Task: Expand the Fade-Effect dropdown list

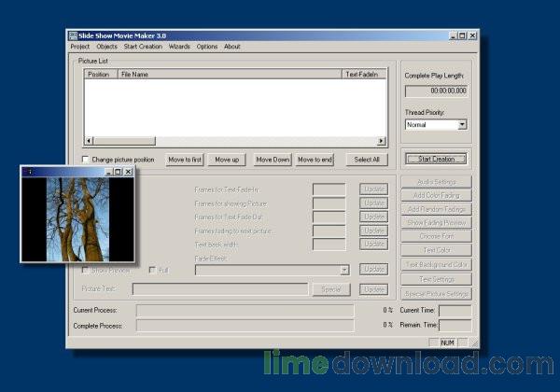Action: 344,270
